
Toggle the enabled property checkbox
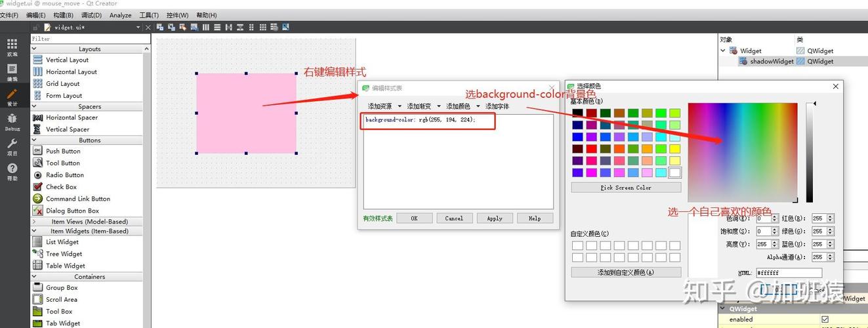[x=825, y=319]
